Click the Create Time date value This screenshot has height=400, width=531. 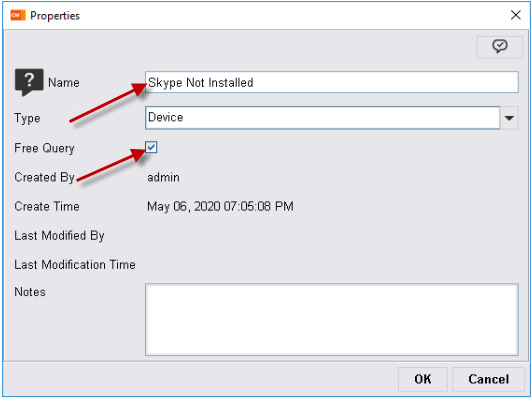[220, 207]
